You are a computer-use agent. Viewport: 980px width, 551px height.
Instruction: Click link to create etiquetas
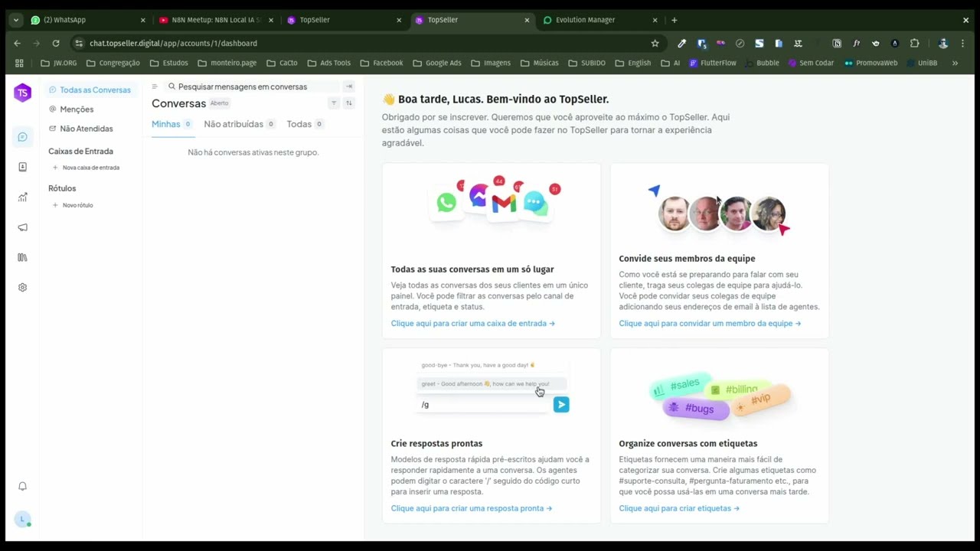[x=679, y=508]
